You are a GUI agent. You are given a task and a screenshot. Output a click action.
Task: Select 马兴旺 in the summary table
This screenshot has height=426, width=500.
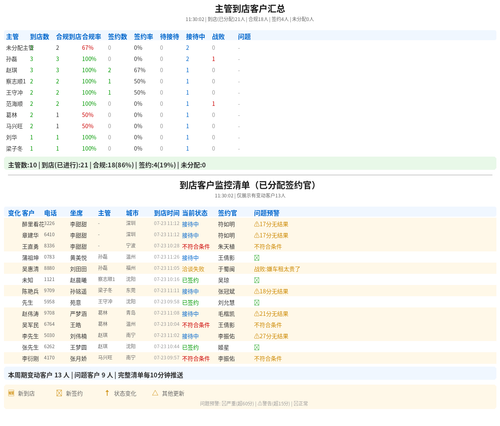14,126
